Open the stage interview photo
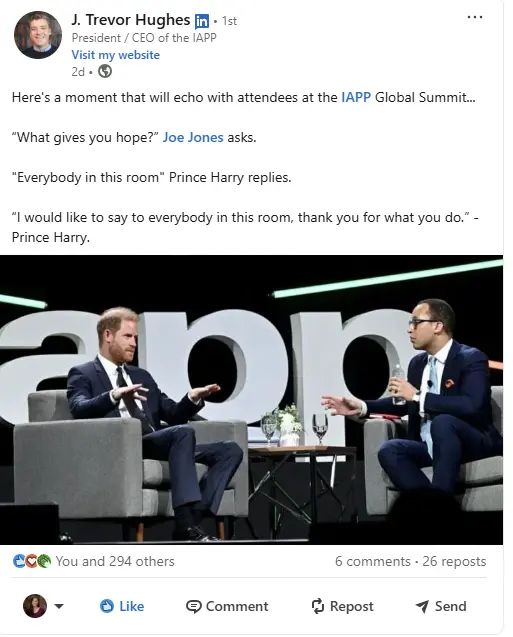Image resolution: width=513 pixels, height=637 pixels. click(x=251, y=400)
